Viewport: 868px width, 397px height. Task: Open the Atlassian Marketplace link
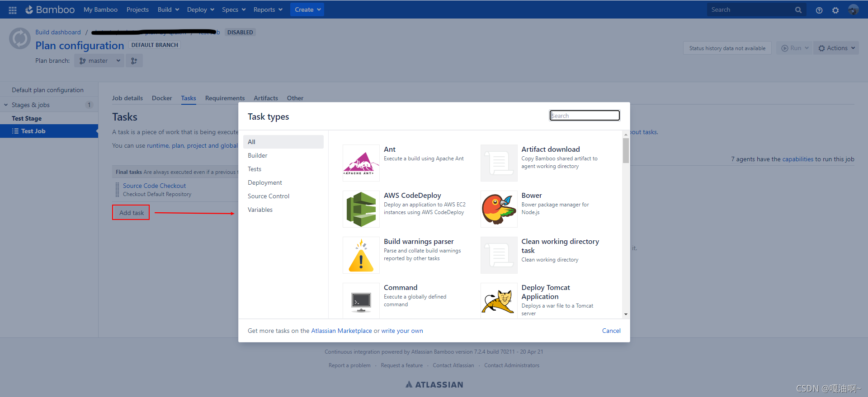pos(341,331)
